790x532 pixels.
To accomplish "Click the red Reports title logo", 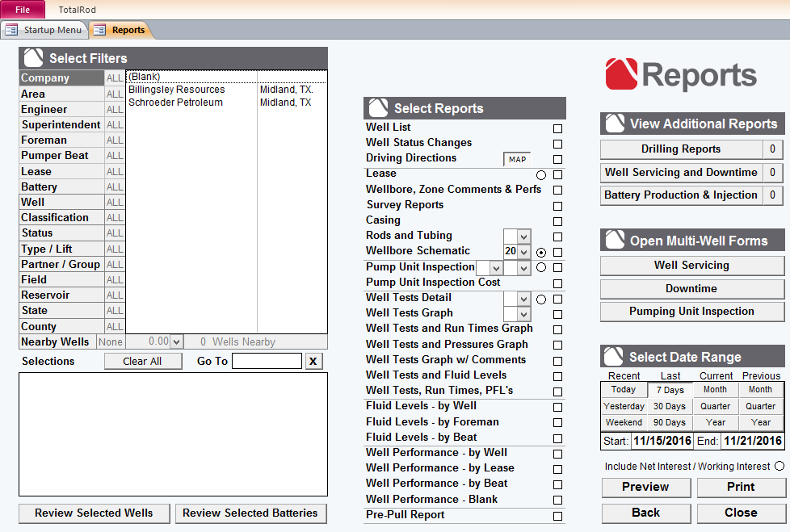I will coord(621,74).
